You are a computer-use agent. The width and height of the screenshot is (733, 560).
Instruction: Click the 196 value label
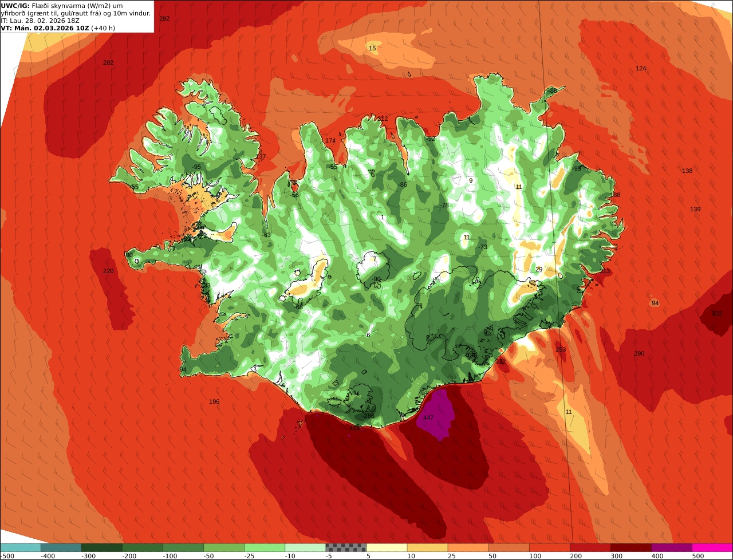(214, 402)
